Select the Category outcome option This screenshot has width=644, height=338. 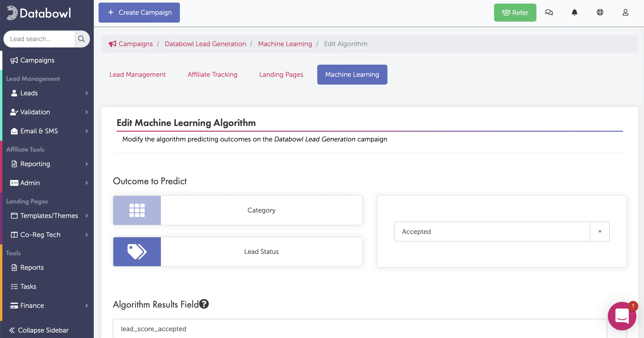[238, 210]
